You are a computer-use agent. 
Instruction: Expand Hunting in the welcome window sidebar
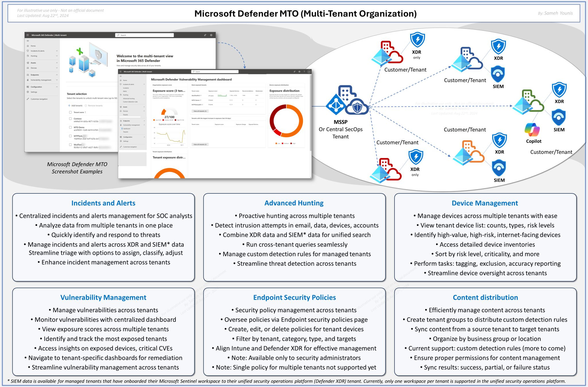(x=57, y=56)
